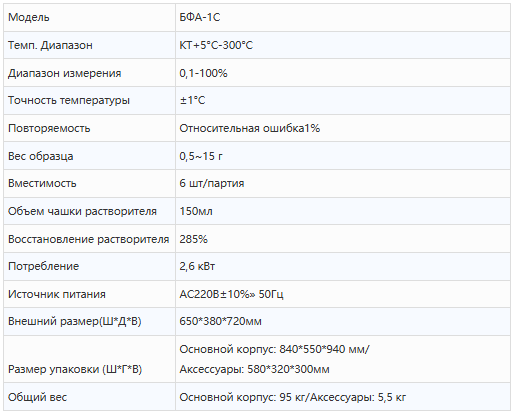Select the Вместимость row label
This screenshot has height=413, width=521.
pos(42,183)
